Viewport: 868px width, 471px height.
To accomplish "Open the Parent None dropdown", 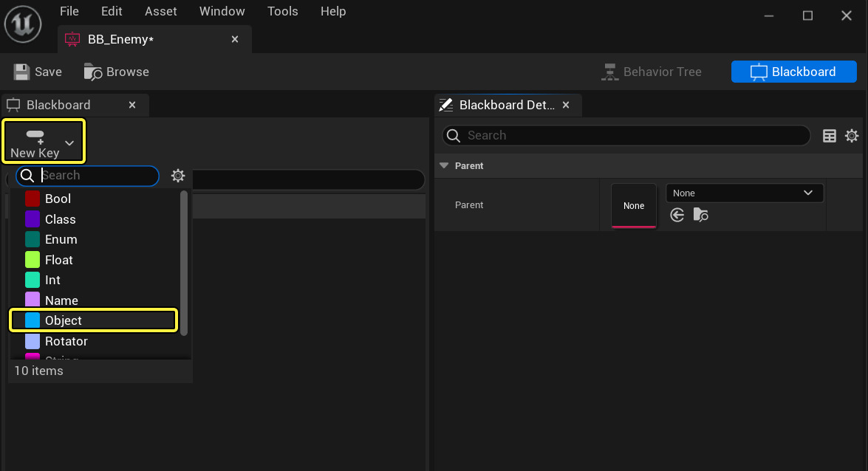I will 745,193.
